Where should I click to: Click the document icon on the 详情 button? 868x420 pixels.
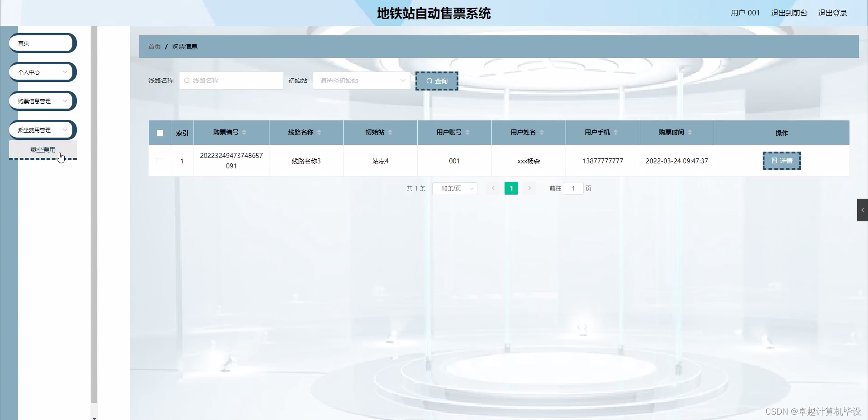coord(774,161)
